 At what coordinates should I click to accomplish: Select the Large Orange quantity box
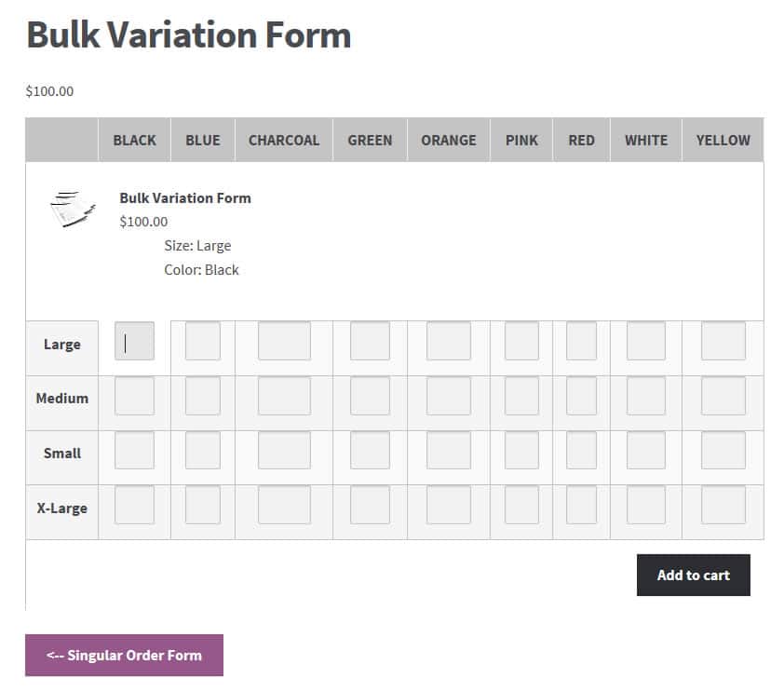coord(448,342)
